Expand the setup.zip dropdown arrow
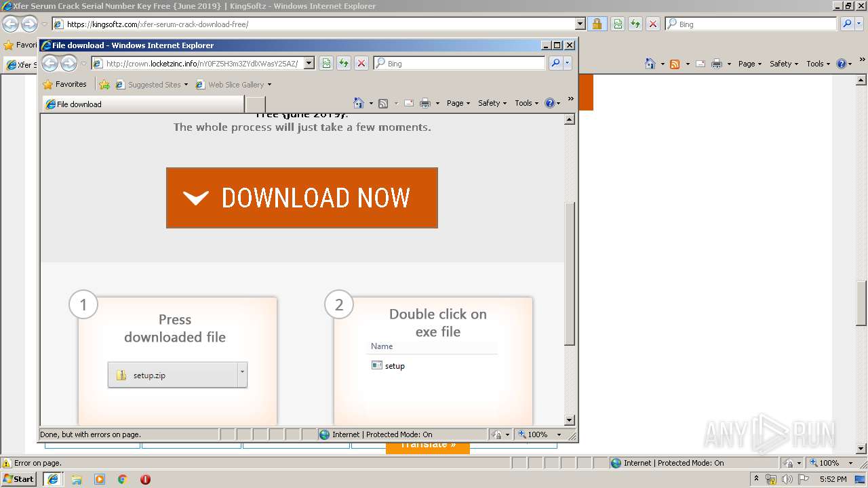The height and width of the screenshot is (488, 868). click(x=242, y=375)
